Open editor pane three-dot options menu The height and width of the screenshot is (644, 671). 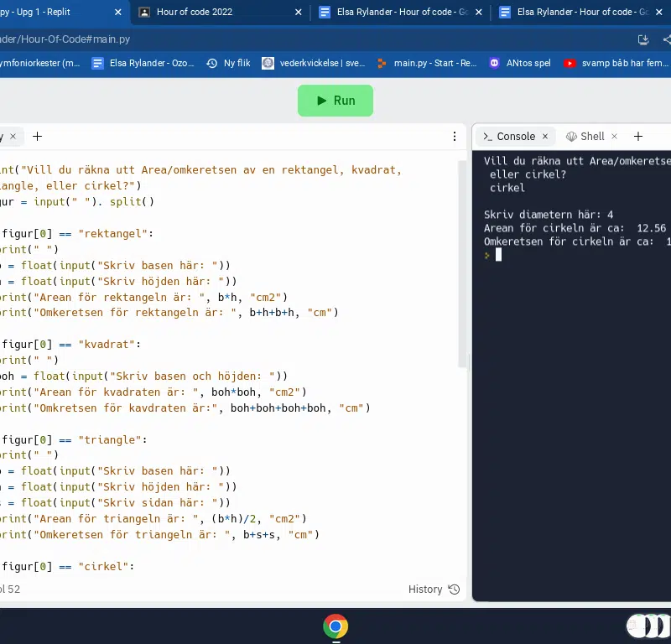point(455,137)
